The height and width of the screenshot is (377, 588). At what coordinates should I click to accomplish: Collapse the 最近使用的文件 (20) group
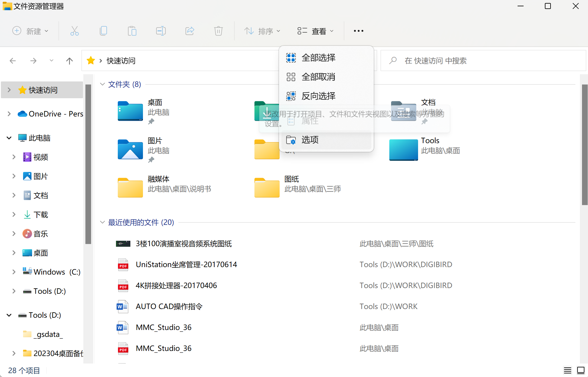click(102, 222)
